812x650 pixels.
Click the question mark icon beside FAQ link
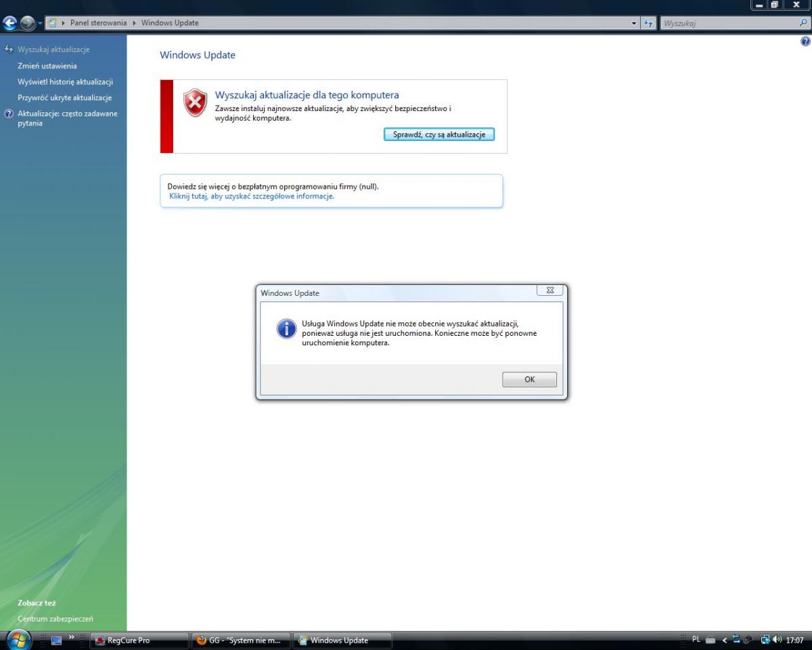point(9,114)
